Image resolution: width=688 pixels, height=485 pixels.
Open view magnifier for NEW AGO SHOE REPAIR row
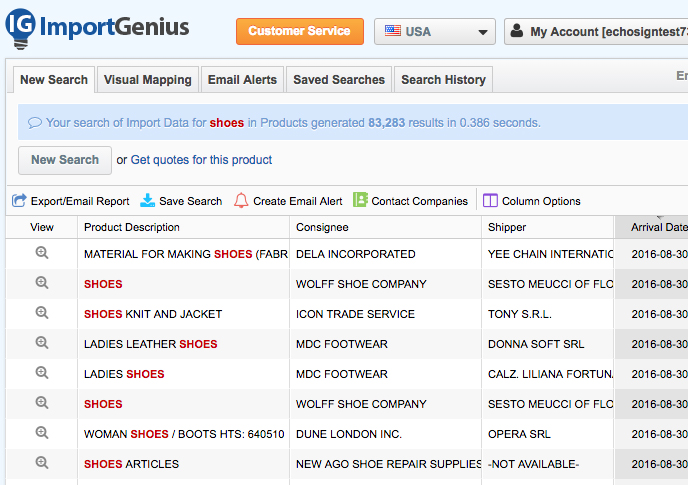click(x=42, y=463)
